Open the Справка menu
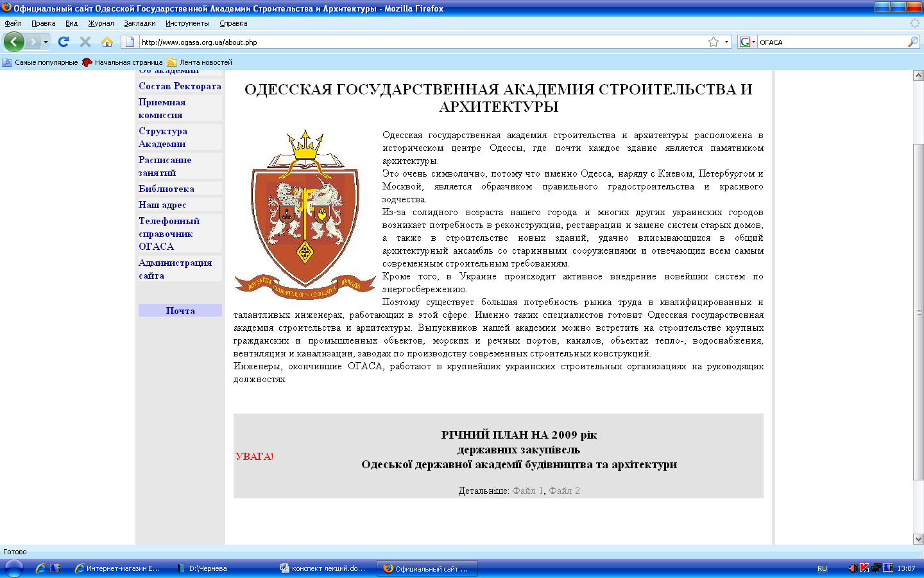Viewport: 924px width, 578px height. click(233, 23)
